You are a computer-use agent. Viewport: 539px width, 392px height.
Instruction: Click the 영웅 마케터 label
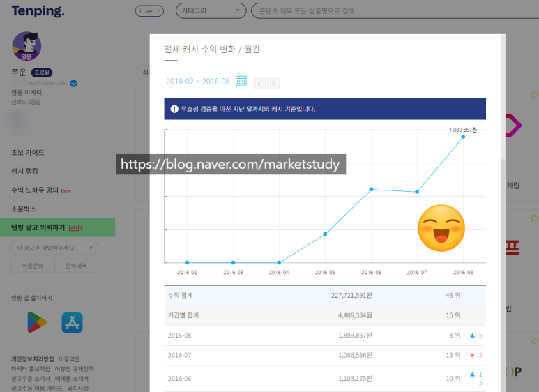pyautogui.click(x=26, y=93)
